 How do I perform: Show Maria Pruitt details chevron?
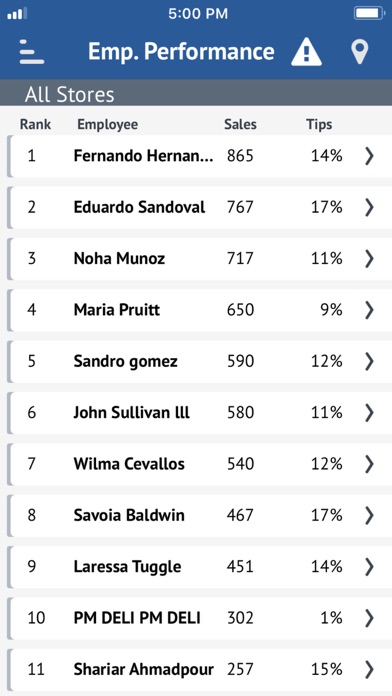[369, 310]
